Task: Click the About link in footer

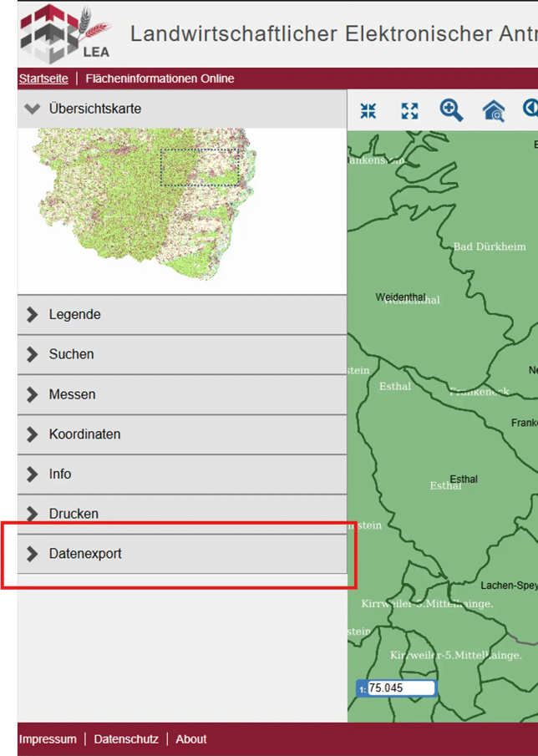Action: 190,739
